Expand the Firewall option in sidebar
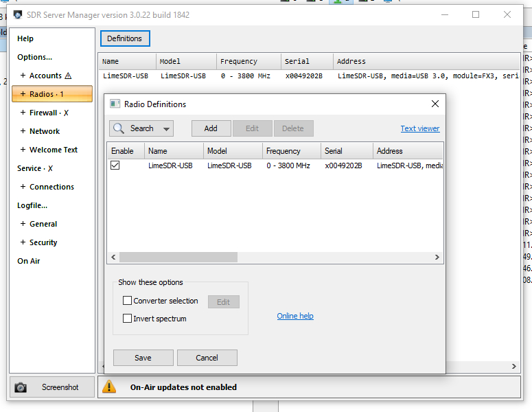 click(23, 113)
